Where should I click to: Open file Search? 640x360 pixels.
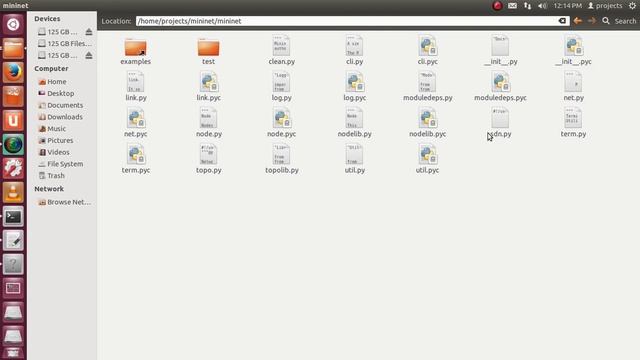pyautogui.click(x=619, y=21)
